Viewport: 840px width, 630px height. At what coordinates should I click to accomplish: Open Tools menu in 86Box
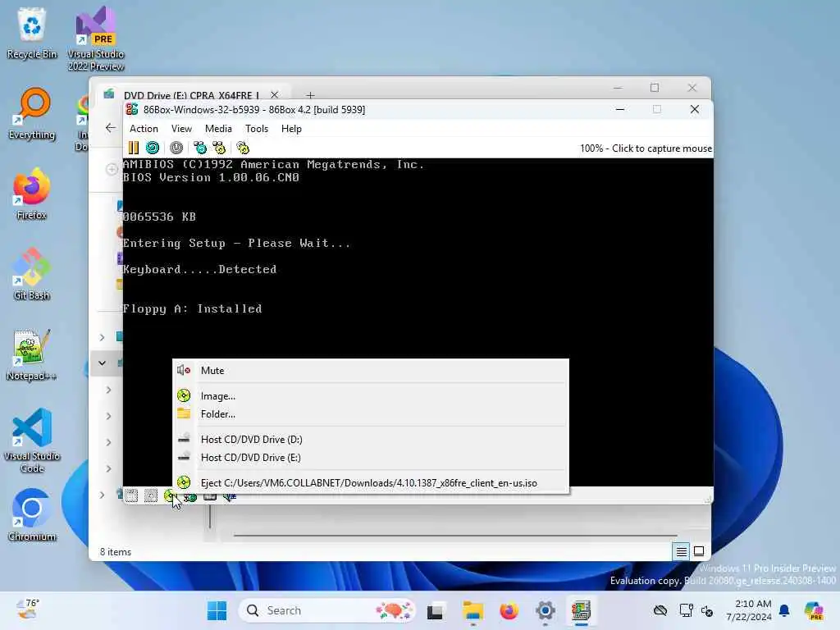[x=257, y=129]
